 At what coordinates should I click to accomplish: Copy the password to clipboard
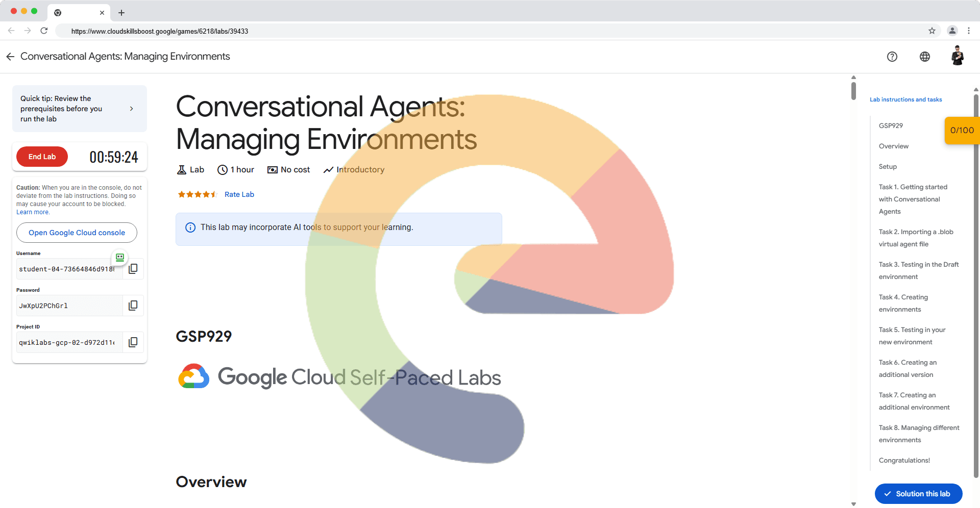(x=133, y=306)
